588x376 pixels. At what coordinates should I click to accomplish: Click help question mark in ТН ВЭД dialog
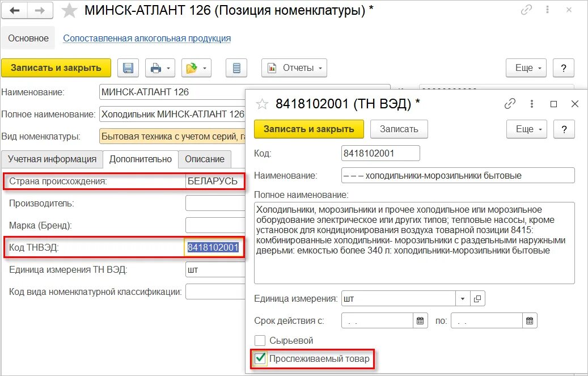564,129
